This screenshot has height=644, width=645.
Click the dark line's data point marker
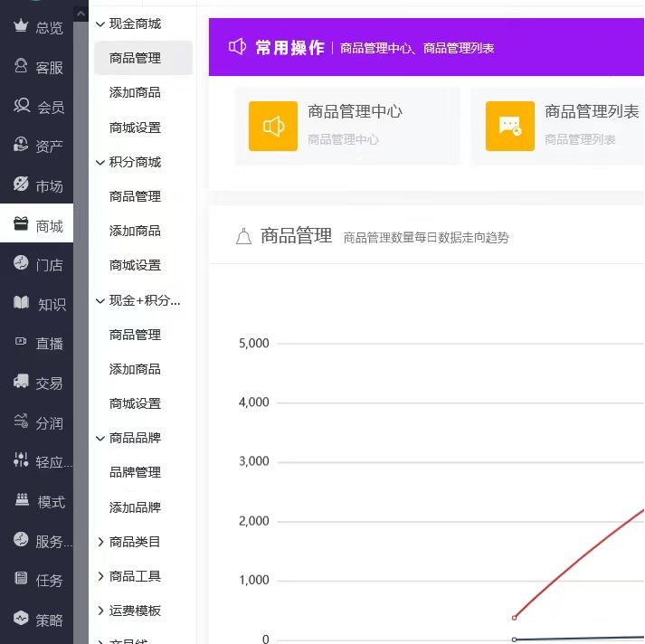point(514,639)
